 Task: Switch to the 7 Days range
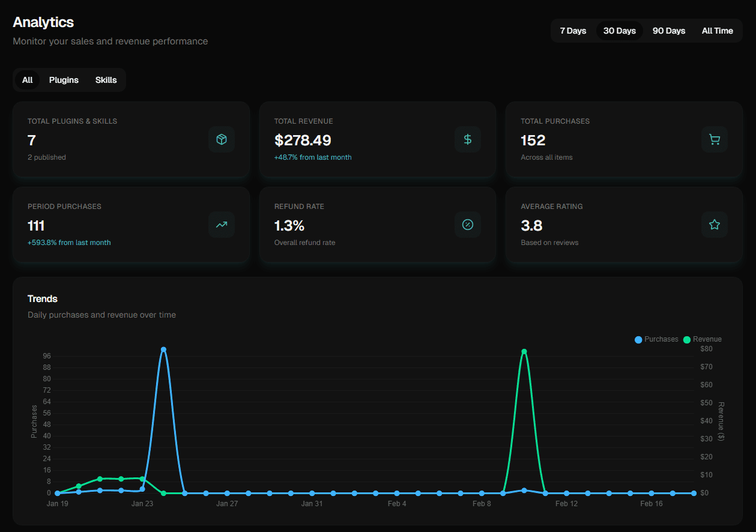click(x=573, y=31)
